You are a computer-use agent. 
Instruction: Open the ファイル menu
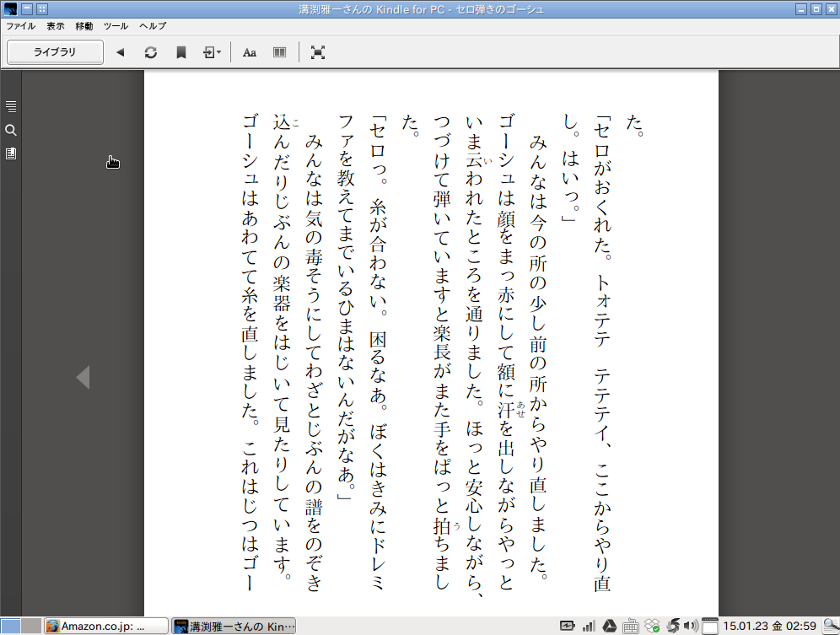point(20,26)
